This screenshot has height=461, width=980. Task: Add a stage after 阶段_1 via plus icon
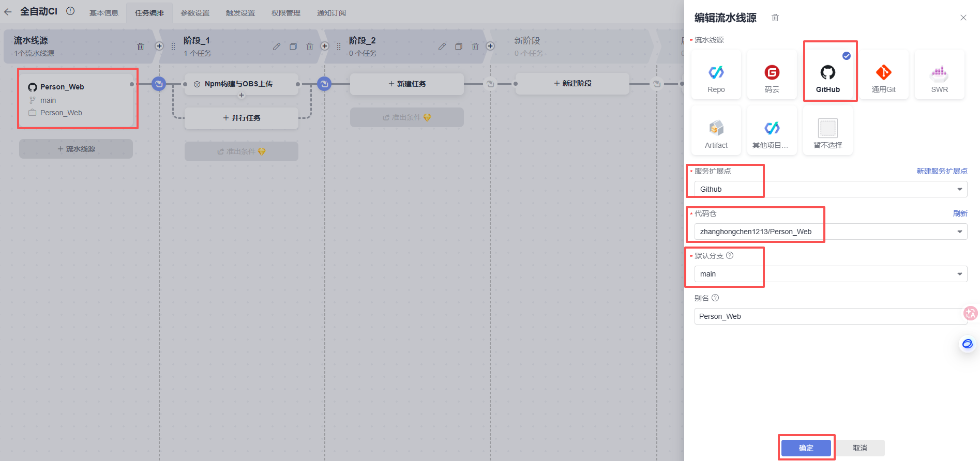click(325, 46)
